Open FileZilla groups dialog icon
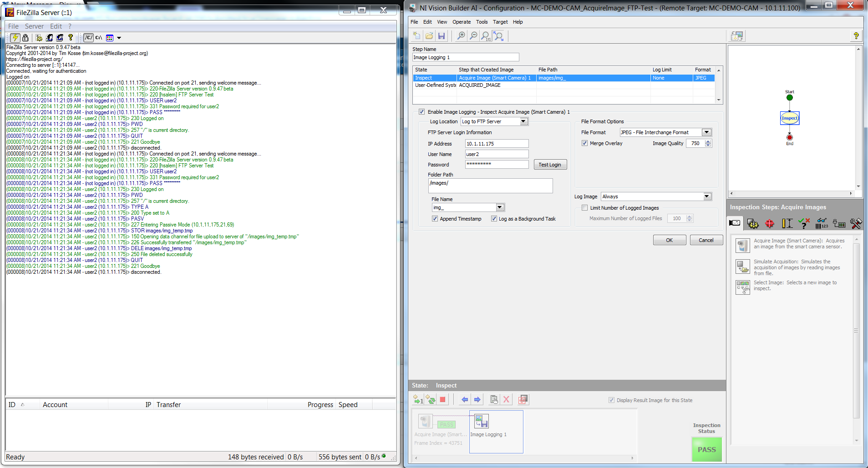 pos(60,38)
